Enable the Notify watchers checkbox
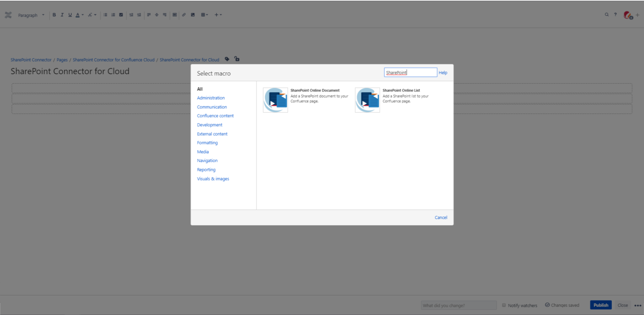The height and width of the screenshot is (315, 644). [504, 305]
